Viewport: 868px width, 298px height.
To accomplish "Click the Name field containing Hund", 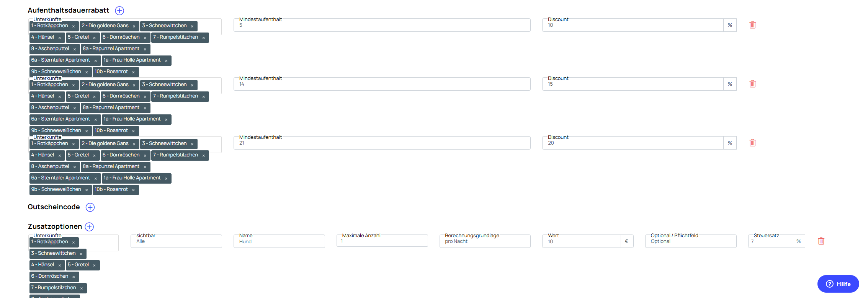I will tap(279, 241).
